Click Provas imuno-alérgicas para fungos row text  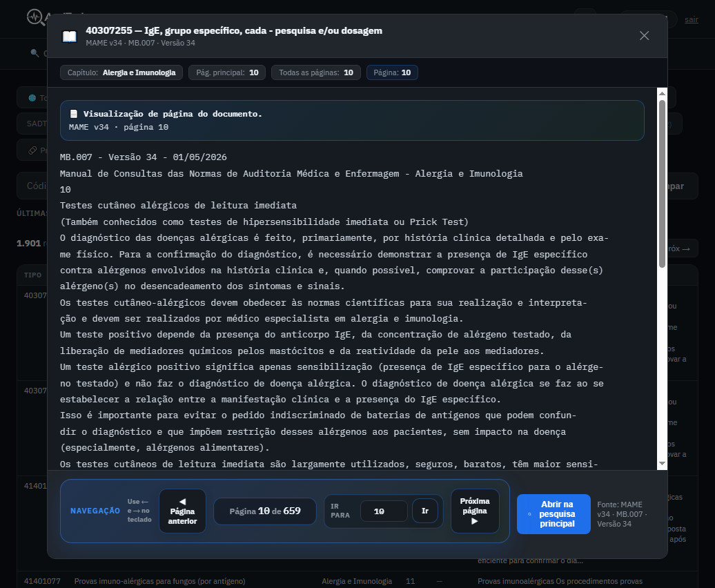(159, 581)
